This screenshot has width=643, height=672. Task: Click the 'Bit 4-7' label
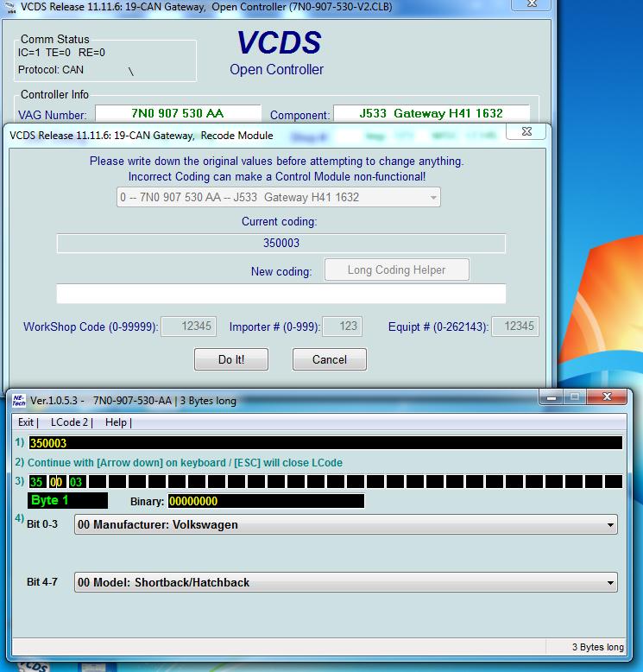coord(42,582)
